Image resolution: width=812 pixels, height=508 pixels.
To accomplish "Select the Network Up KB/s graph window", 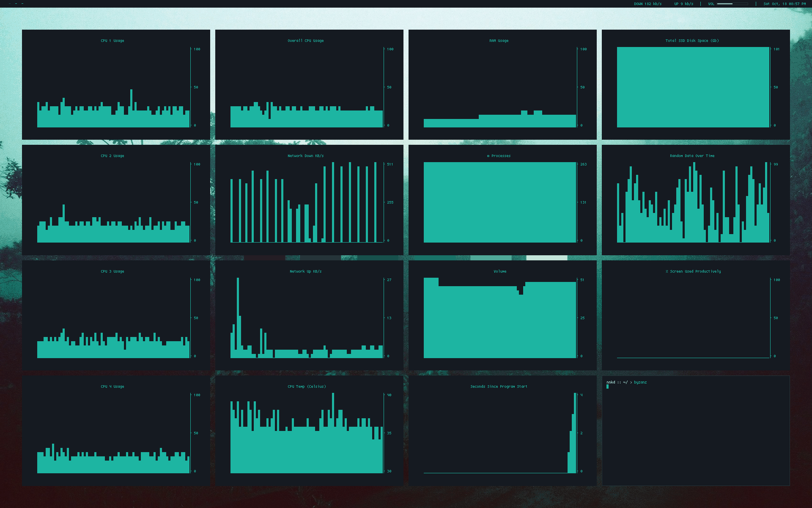I will click(309, 315).
